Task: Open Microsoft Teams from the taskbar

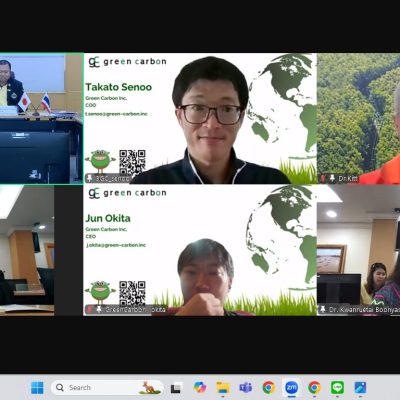Action: pyautogui.click(x=246, y=388)
